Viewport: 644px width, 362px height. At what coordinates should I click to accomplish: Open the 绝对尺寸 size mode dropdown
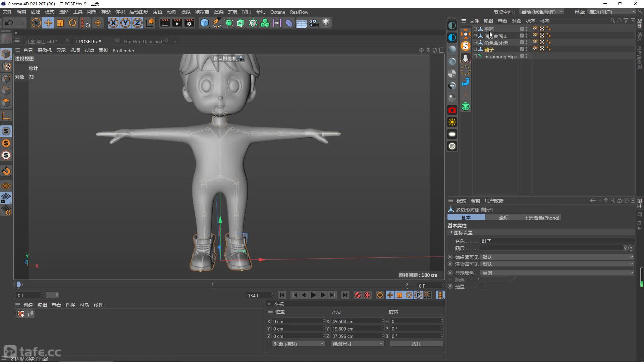pos(357,344)
